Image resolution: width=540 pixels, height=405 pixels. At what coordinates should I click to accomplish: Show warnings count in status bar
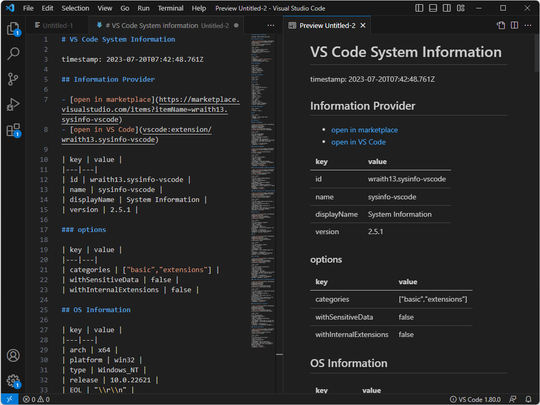click(43, 399)
